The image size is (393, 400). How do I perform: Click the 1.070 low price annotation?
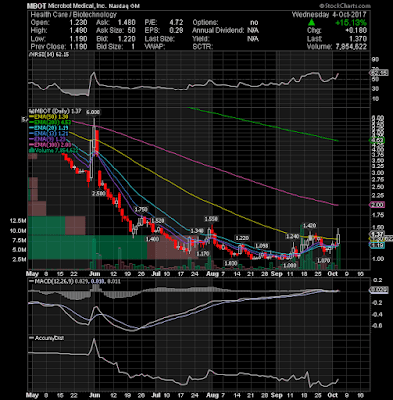(323, 260)
